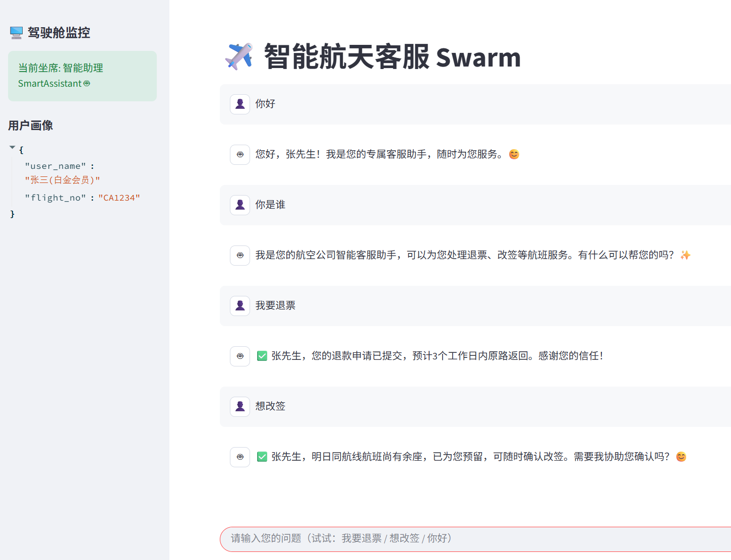Click the airplane icon beside the title
Screen dimensions: 731x560
[239, 56]
